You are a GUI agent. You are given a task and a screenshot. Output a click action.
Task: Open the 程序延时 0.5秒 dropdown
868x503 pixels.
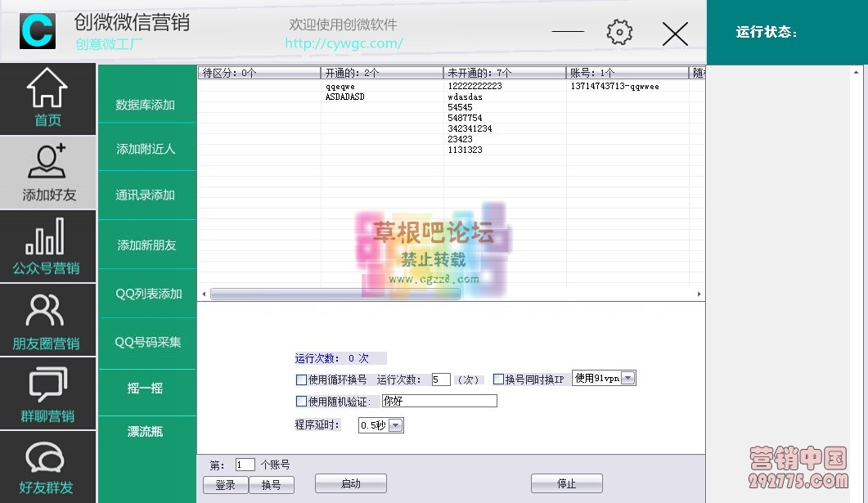[396, 424]
